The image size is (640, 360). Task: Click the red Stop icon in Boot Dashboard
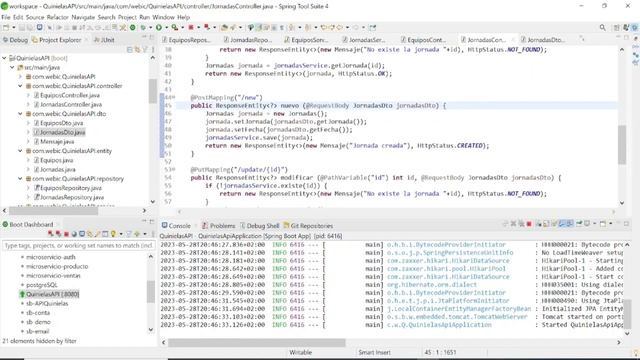(66, 234)
